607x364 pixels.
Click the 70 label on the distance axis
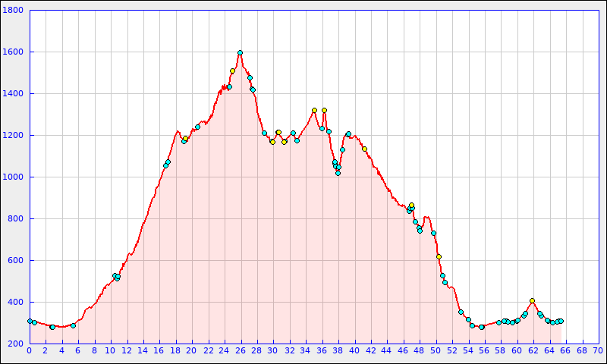pyautogui.click(x=598, y=350)
